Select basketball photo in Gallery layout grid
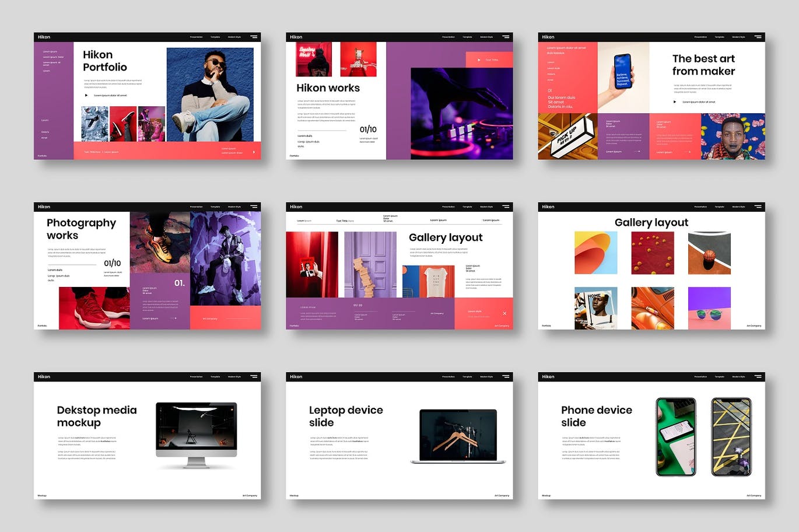This screenshot has height=532, width=799. coord(709,253)
